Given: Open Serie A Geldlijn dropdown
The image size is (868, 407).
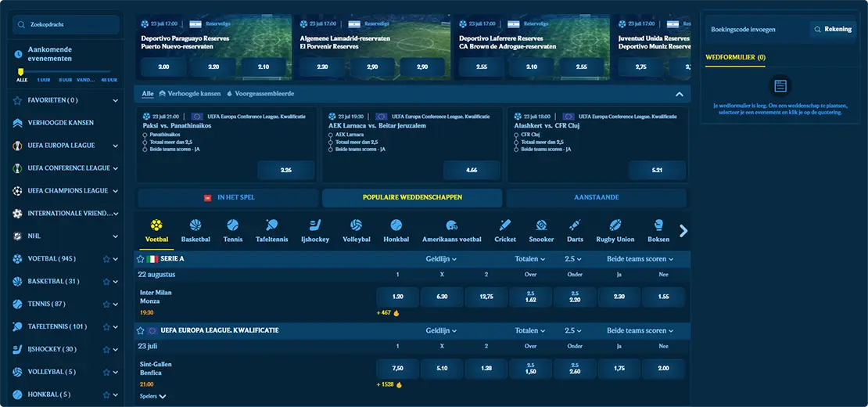Looking at the screenshot, I should point(441,258).
